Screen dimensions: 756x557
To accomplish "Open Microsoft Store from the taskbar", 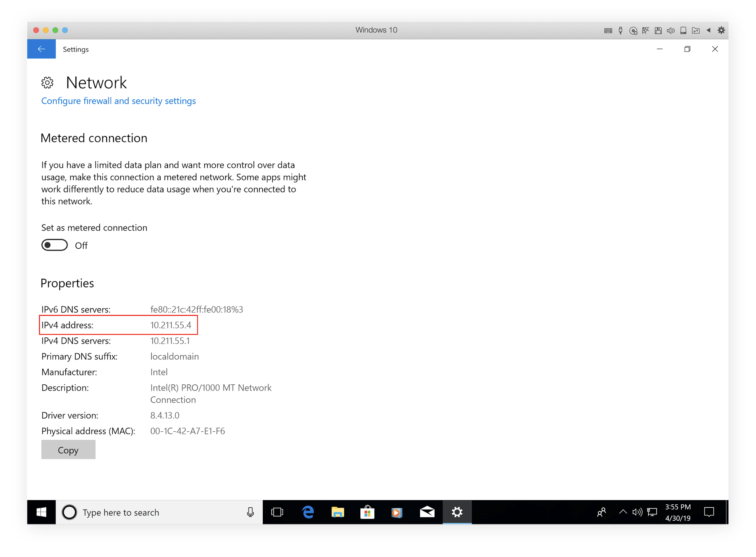I will (x=367, y=512).
